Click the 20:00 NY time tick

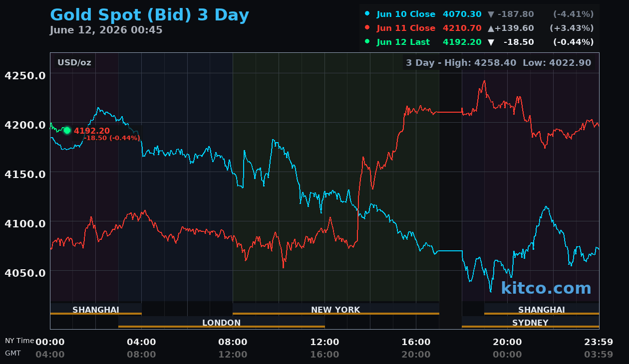point(507,342)
